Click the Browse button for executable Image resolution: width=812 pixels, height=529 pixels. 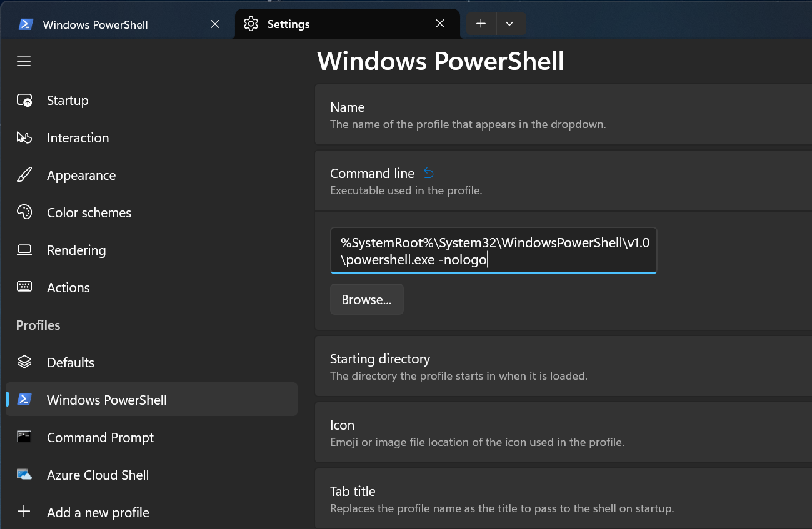coord(366,299)
